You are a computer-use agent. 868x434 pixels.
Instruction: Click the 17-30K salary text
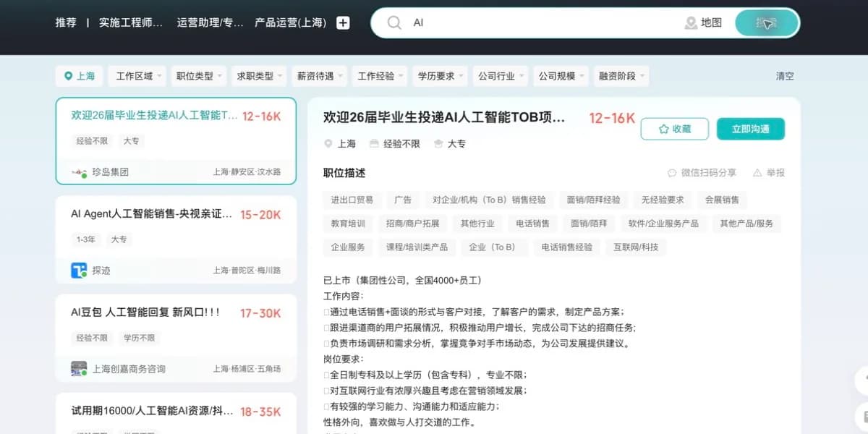point(260,313)
